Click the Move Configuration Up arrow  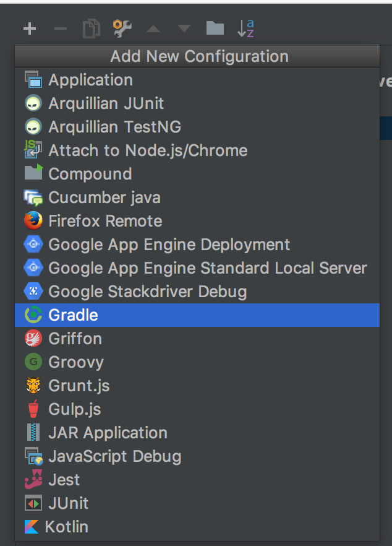[x=152, y=28]
